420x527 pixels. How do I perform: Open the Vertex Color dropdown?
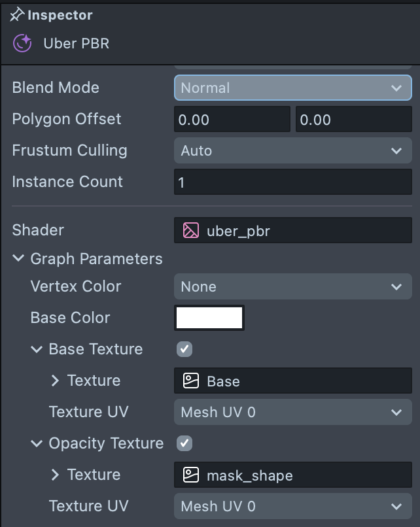[x=292, y=286]
